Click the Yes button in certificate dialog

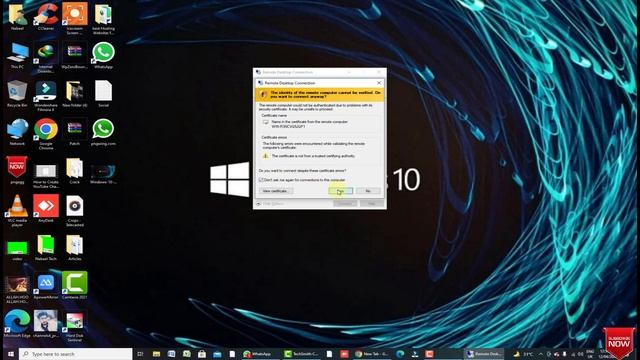click(340, 191)
